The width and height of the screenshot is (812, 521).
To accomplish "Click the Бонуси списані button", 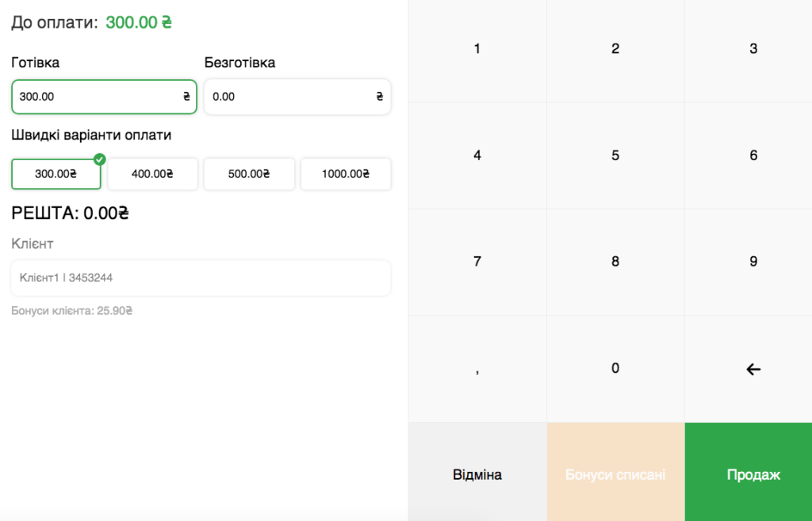I will [615, 475].
